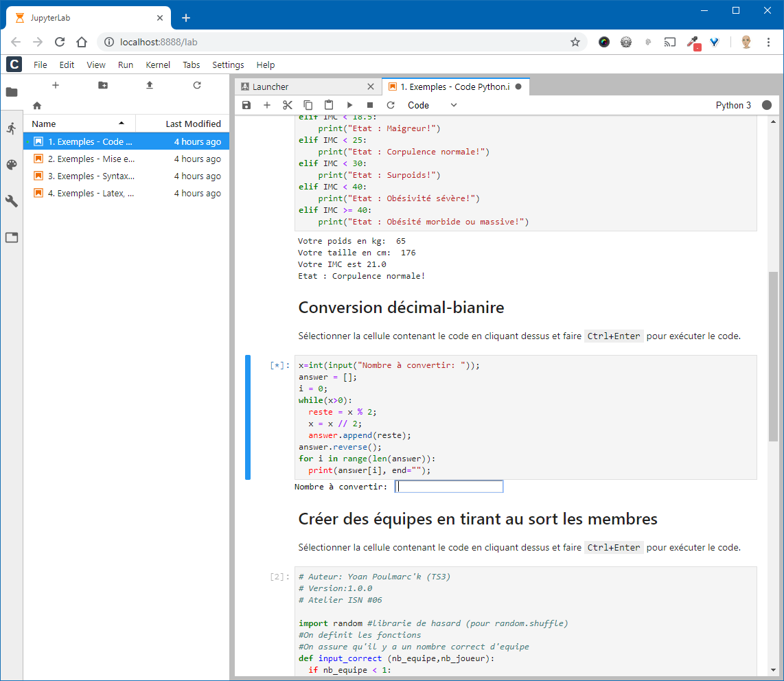Click the x=int(input code cell
Viewport: 784px width, 681px height.
pyautogui.click(x=525, y=417)
